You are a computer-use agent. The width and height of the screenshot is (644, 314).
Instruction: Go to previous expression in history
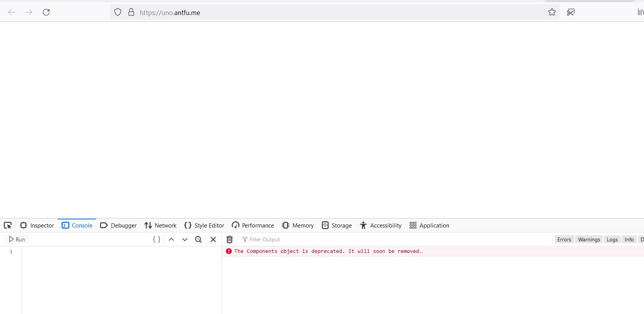171,239
